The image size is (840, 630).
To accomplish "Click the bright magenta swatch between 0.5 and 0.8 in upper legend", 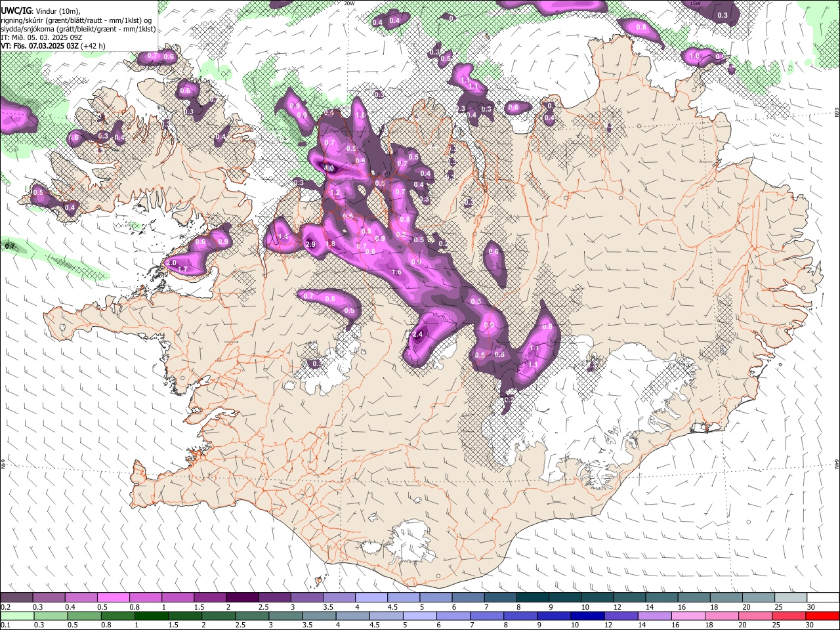I will tap(113, 598).
